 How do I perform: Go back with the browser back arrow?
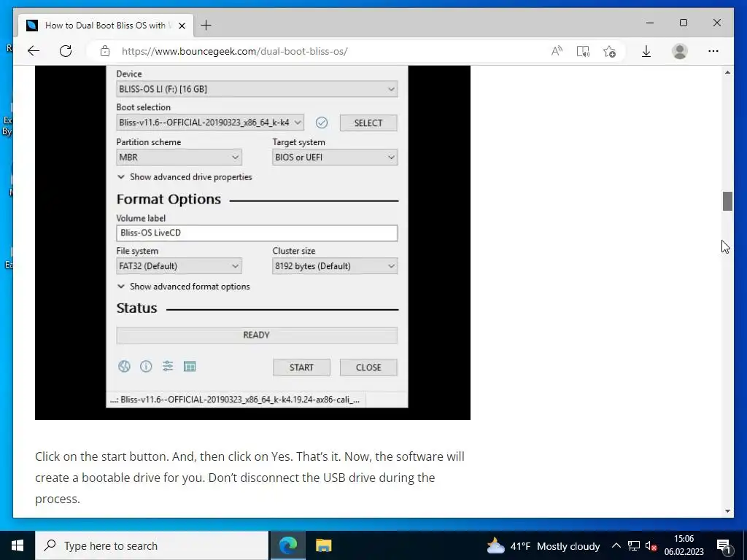34,51
